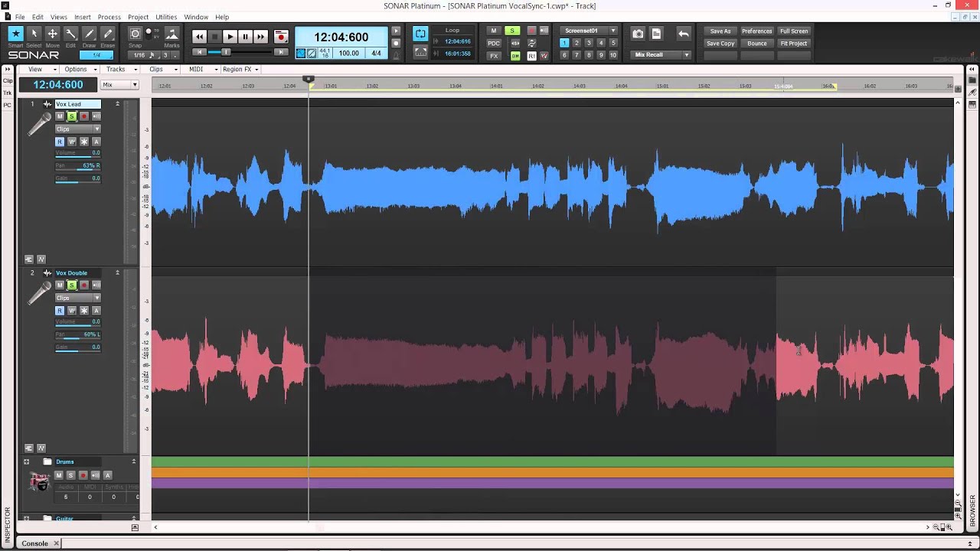The image size is (980, 551).
Task: Open the Window menu
Action: click(x=196, y=17)
